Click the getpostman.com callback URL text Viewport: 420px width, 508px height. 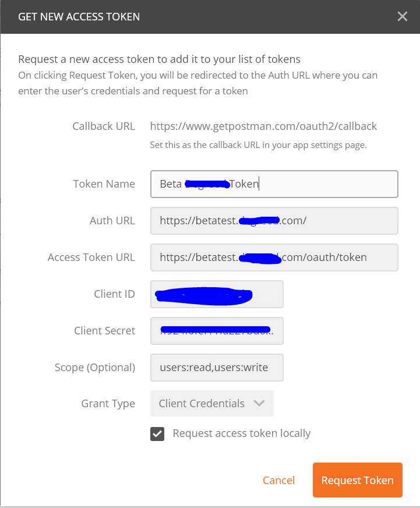click(x=263, y=126)
